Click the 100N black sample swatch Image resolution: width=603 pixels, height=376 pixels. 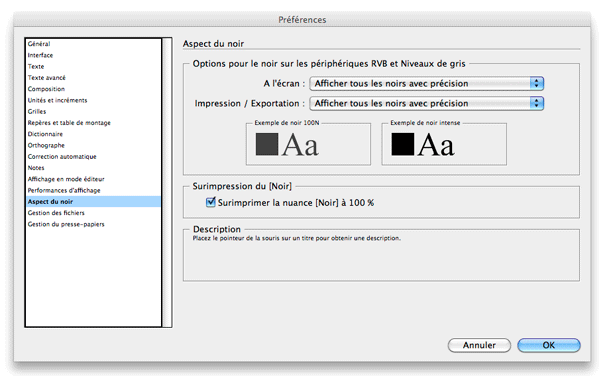(267, 144)
